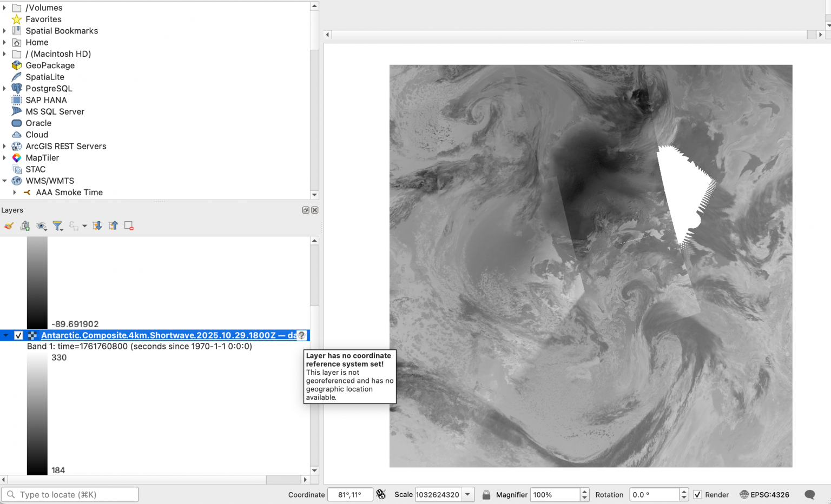Open Manage Map Themes eye icon
This screenshot has width=831, height=504.
[41, 226]
